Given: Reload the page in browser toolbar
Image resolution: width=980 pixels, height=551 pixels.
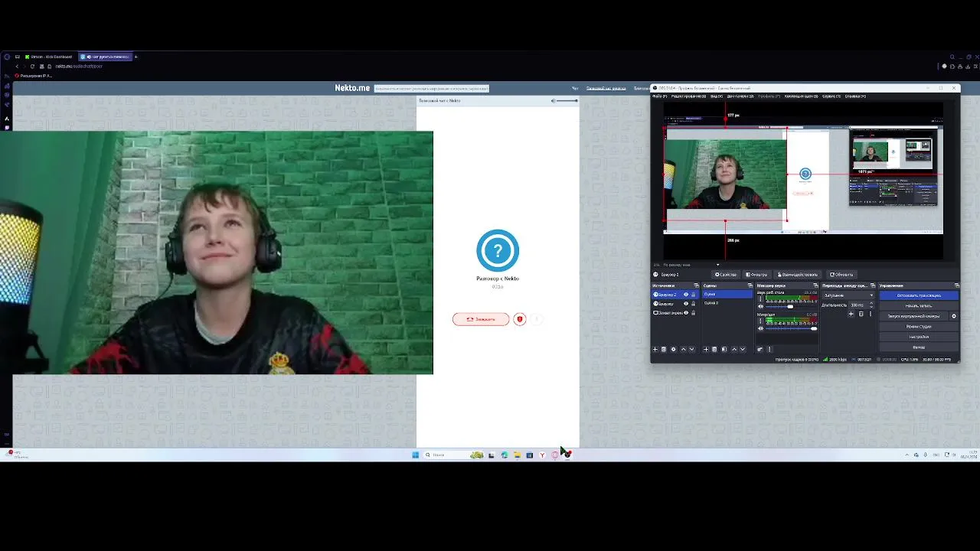Looking at the screenshot, I should (32, 67).
